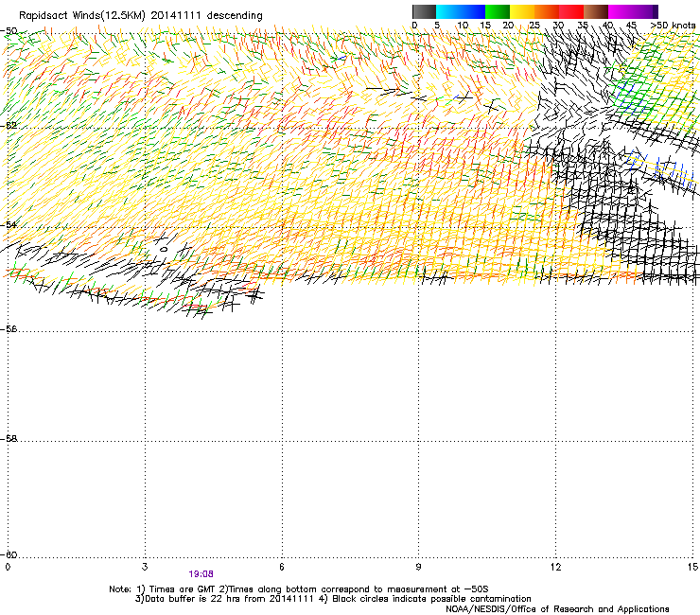Click the '0' longitude axis label
This screenshot has width=700, height=615.
tap(8, 567)
